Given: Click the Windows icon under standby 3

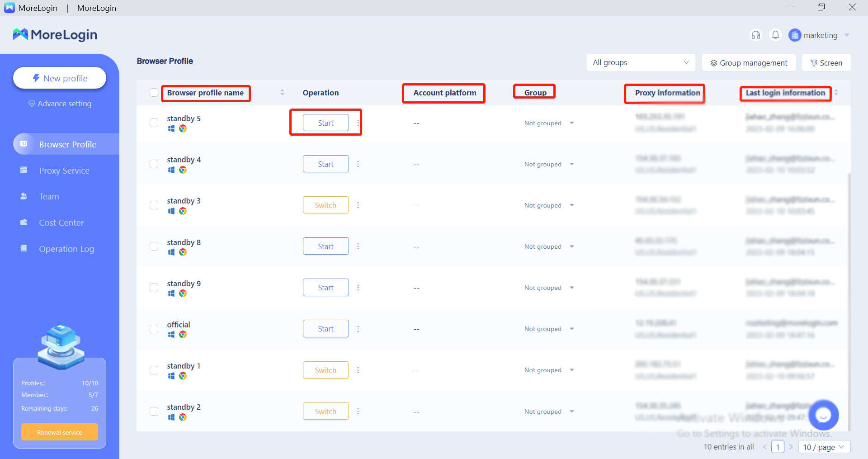Looking at the screenshot, I should tap(171, 211).
